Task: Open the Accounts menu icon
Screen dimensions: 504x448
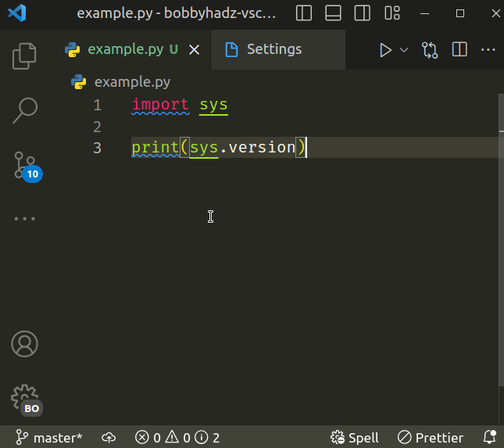Action: click(24, 344)
